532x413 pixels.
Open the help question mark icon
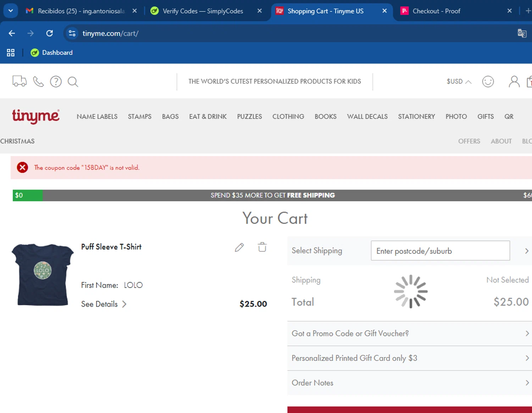56,82
